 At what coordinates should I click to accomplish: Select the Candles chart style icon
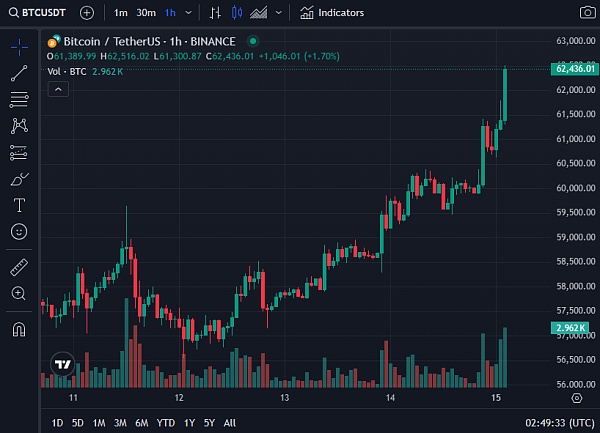tap(237, 13)
